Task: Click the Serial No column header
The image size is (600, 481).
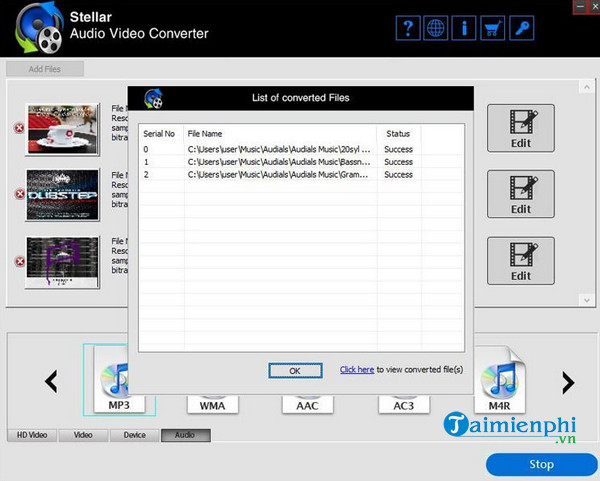Action: coord(159,134)
